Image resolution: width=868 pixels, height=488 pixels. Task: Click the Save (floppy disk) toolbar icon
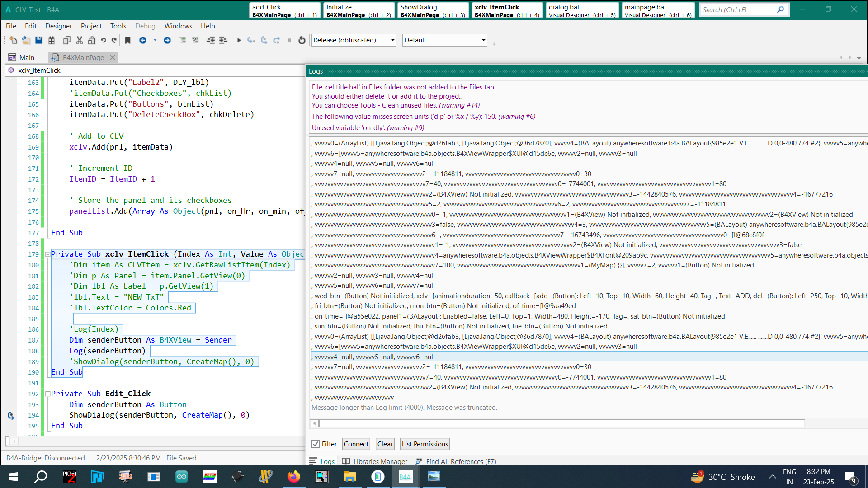pyautogui.click(x=39, y=40)
